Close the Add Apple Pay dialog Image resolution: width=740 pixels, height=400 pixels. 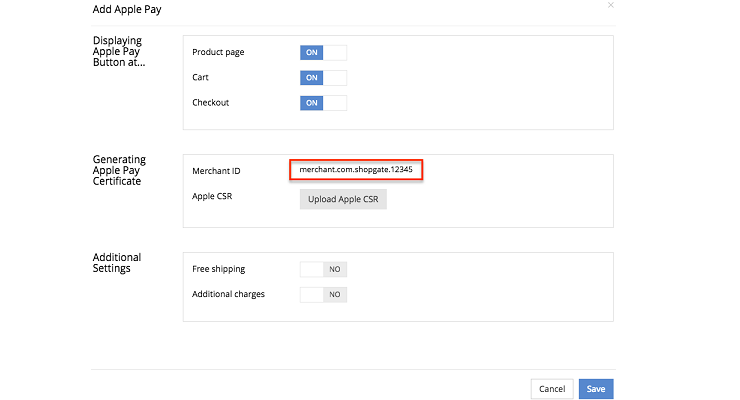click(611, 5)
